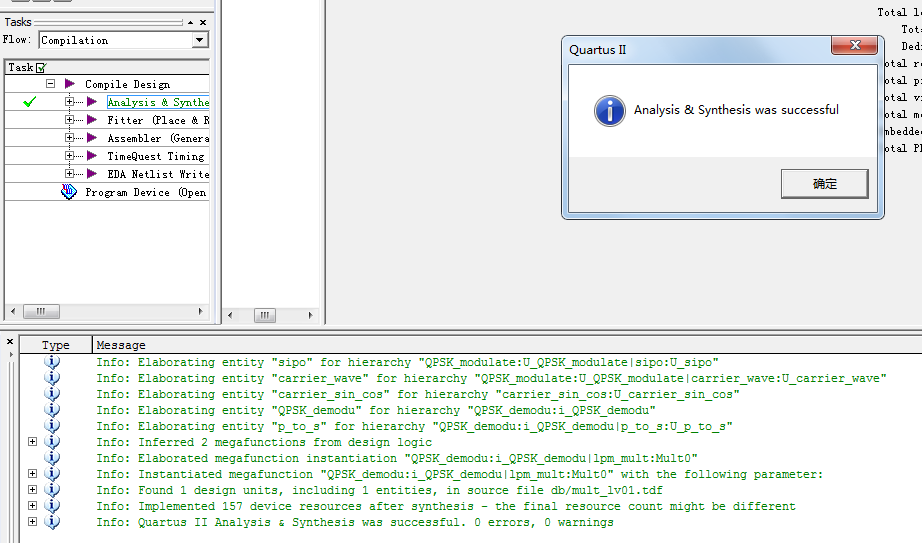Click the EDA Netlist Writer play arrow icon
922x543 pixels.
coord(92,174)
